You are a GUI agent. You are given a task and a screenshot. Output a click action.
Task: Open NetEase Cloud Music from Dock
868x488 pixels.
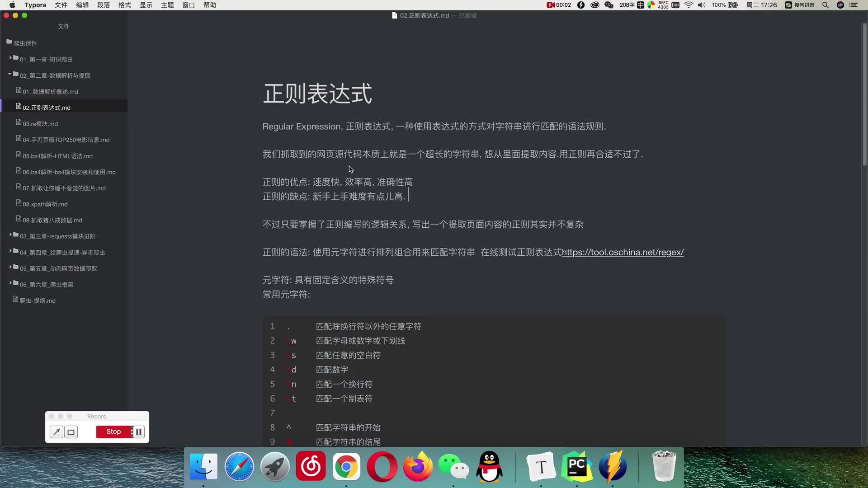click(311, 466)
